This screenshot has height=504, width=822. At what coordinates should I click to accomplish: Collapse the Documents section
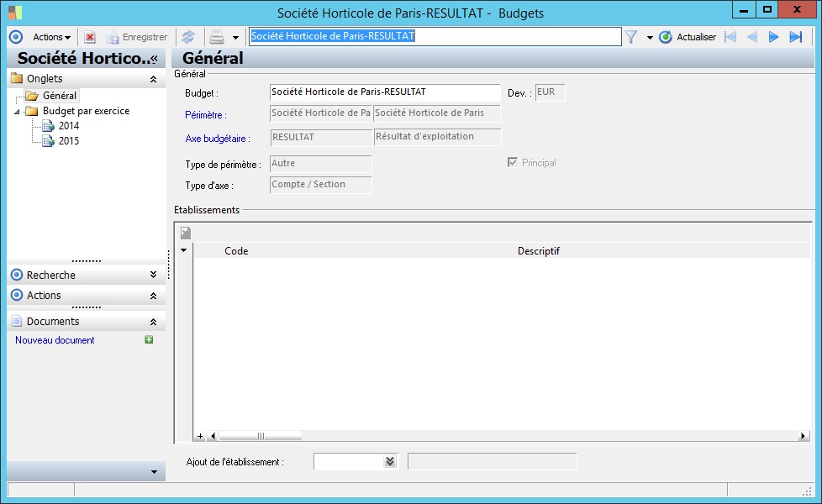click(x=153, y=322)
